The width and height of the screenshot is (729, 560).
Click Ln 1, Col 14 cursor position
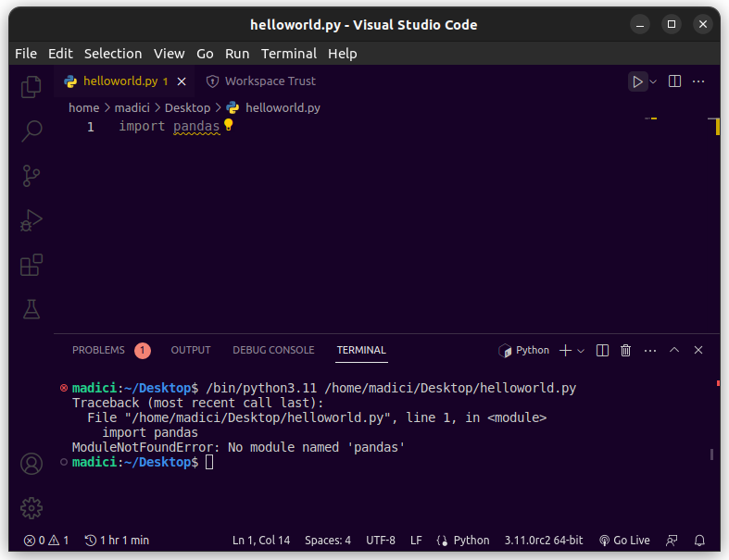261,540
